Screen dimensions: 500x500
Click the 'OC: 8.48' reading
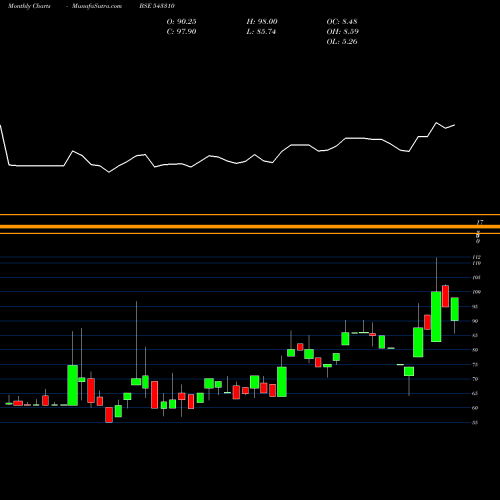342,21
